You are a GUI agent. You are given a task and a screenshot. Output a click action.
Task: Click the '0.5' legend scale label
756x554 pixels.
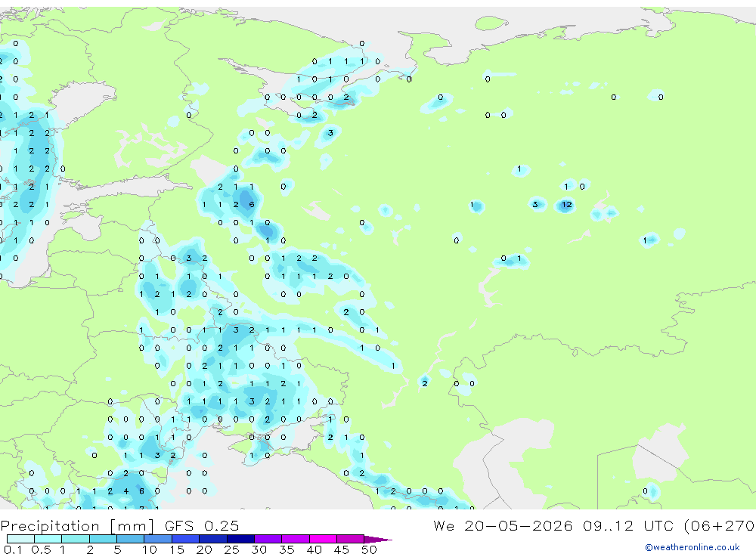(41, 549)
